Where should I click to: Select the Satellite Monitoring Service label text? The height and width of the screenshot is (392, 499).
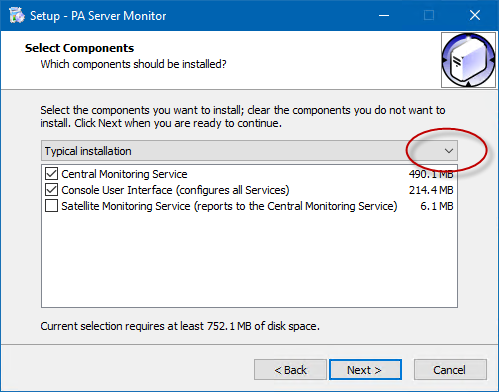point(229,206)
